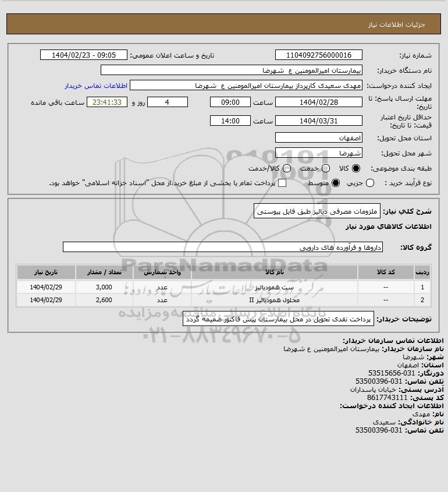
Task: Click the price validity date 1404/03/31
Action: (x=318, y=121)
